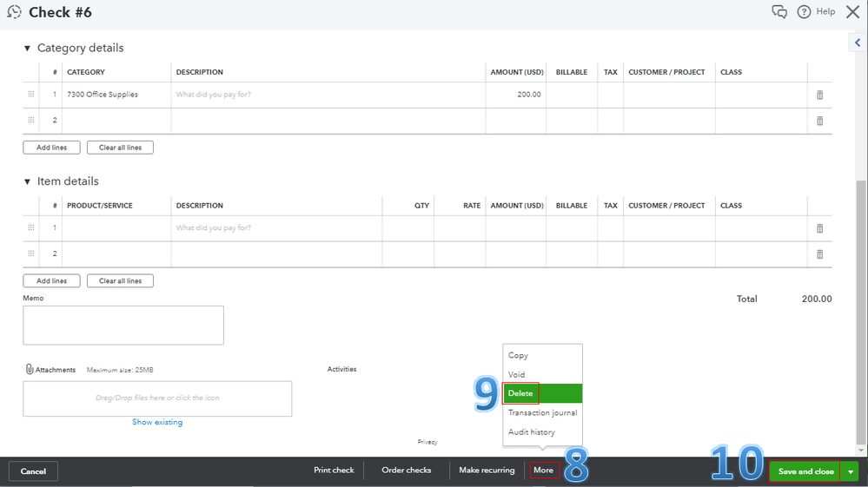Click Order checks in the footer
The height and width of the screenshot is (487, 868).
coord(407,470)
